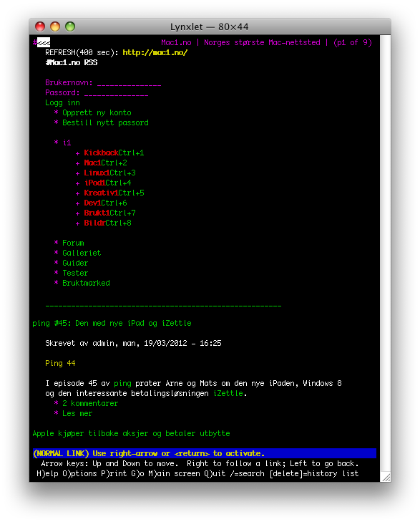The height and width of the screenshot is (522, 420).
Task: Click the /=search hint in the bottom line
Action: (248, 473)
